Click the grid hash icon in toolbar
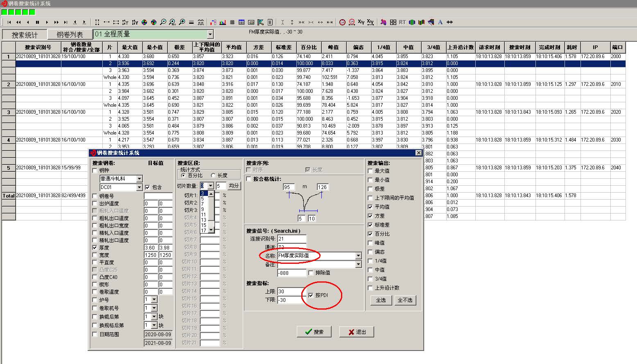 [232, 22]
